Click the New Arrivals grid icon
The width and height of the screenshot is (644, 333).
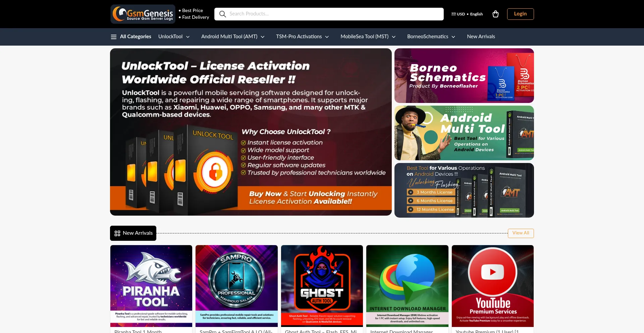pyautogui.click(x=117, y=233)
